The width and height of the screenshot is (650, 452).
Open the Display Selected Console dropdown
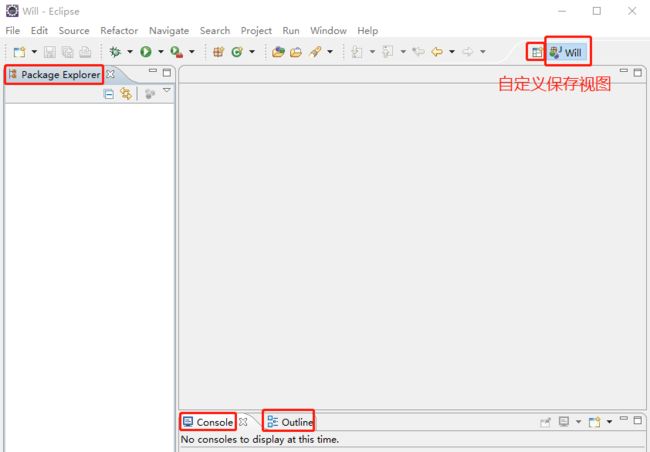pyautogui.click(x=579, y=422)
